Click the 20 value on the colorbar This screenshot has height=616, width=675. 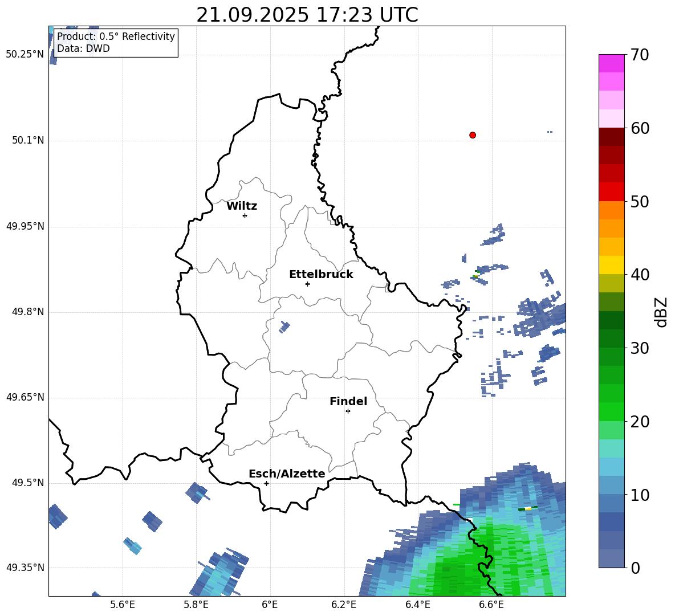640,422
